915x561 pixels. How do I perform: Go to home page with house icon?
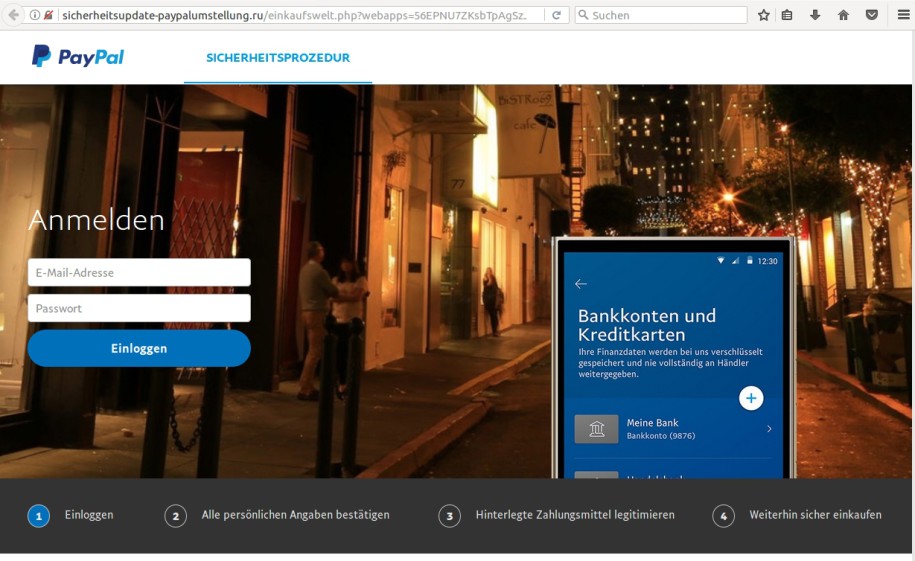(843, 15)
